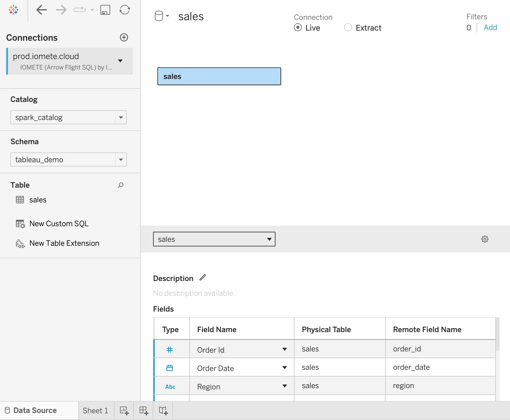510x420 pixels.
Task: Open the Region field menu arrow
Action: pyautogui.click(x=285, y=386)
